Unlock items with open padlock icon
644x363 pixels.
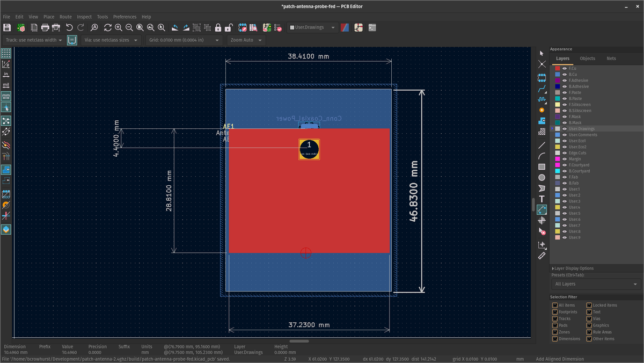click(x=229, y=27)
